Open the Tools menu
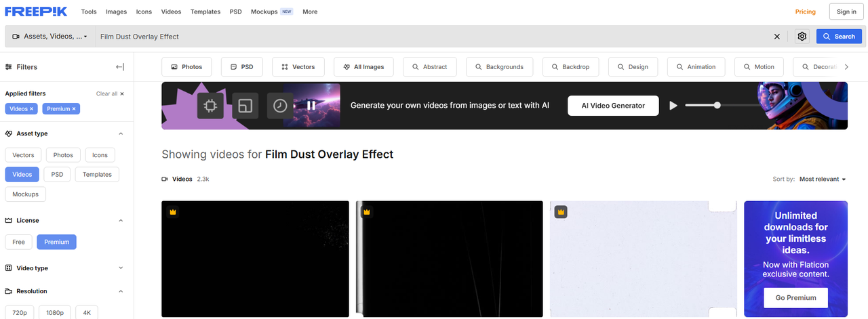The width and height of the screenshot is (868, 319). pos(88,12)
